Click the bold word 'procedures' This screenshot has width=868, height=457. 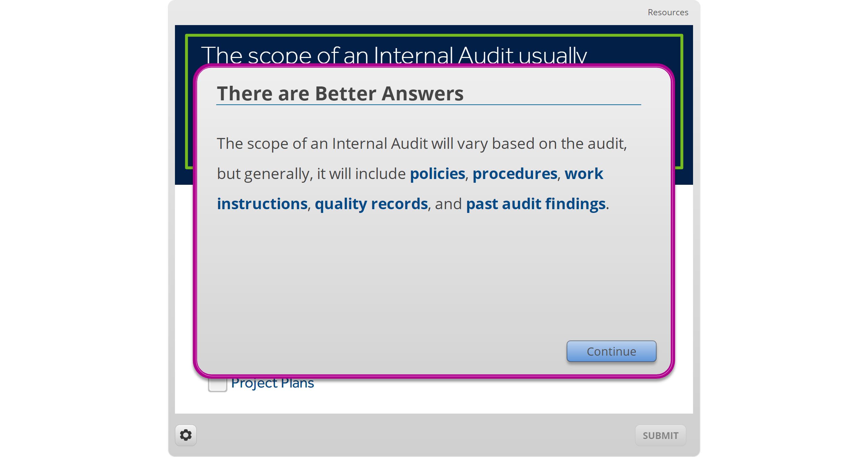point(515,174)
